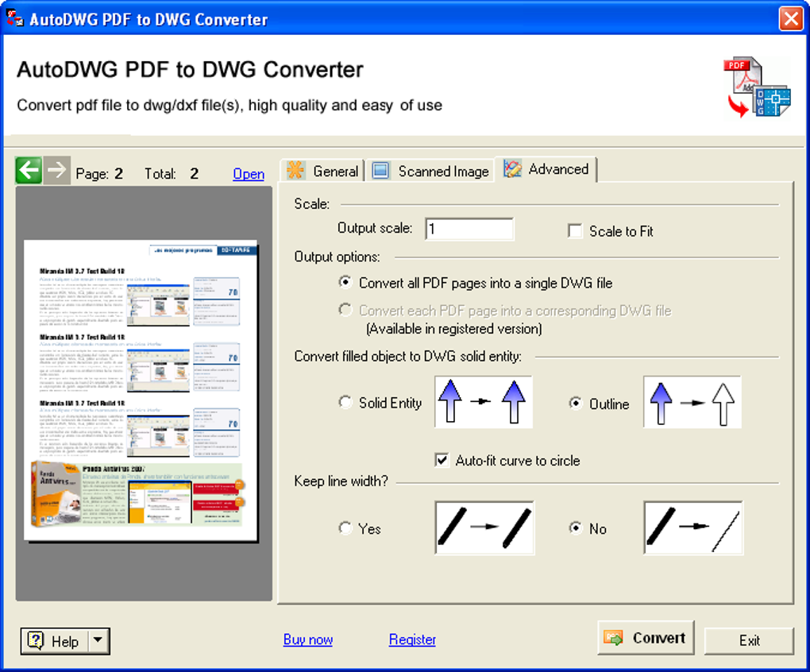Focus the Output scale input field
This screenshot has height=672, width=810.
click(469, 229)
